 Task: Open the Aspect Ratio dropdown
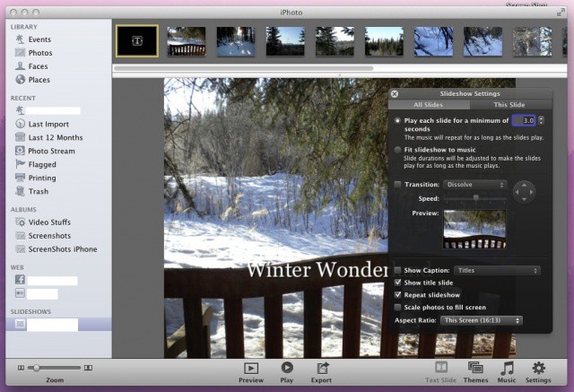tap(481, 320)
